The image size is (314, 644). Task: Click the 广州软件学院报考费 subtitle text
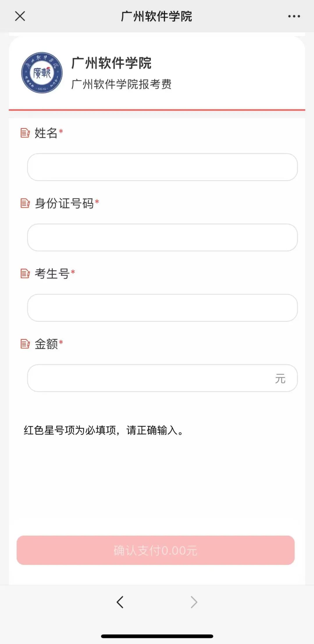(x=121, y=84)
